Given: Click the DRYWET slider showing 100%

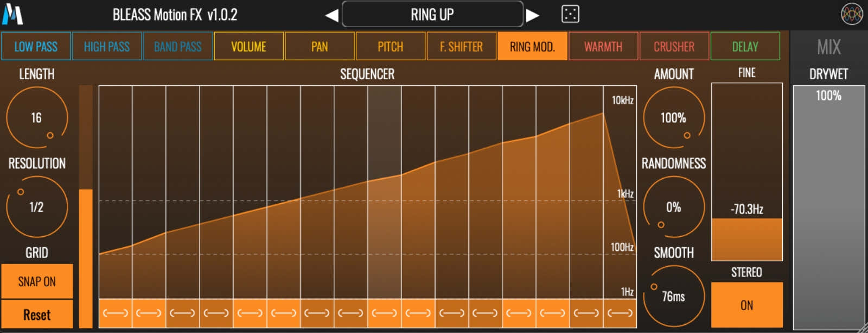Looking at the screenshot, I should [829, 208].
